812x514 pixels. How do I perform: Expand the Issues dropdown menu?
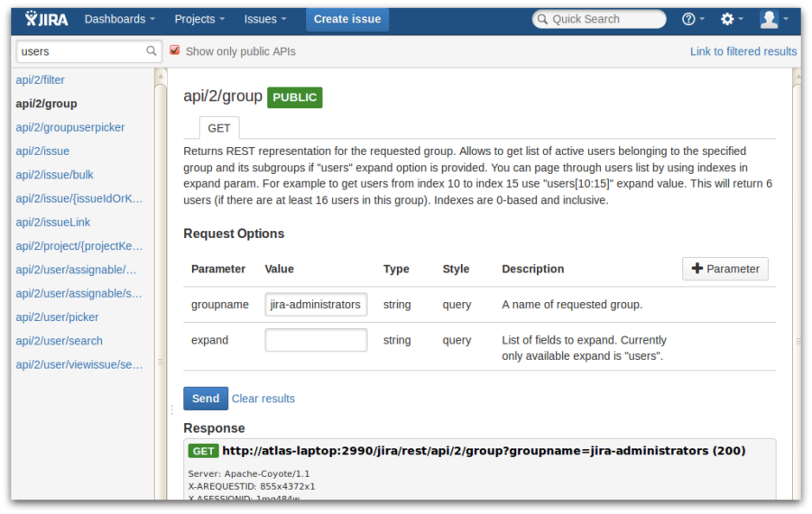(x=265, y=19)
